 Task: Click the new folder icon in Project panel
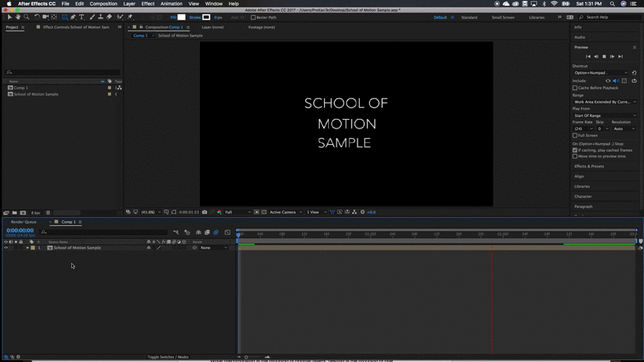point(14,213)
